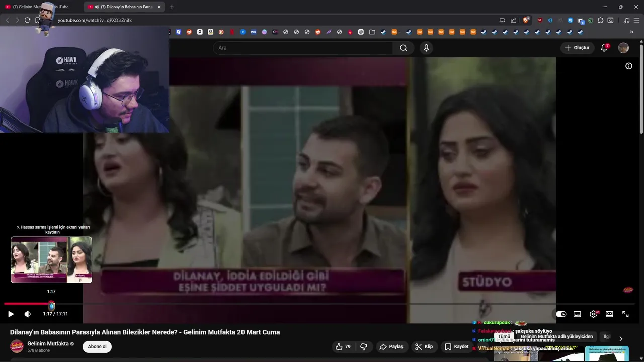
Task: Open the account avatar menu
Action: tap(623, 48)
